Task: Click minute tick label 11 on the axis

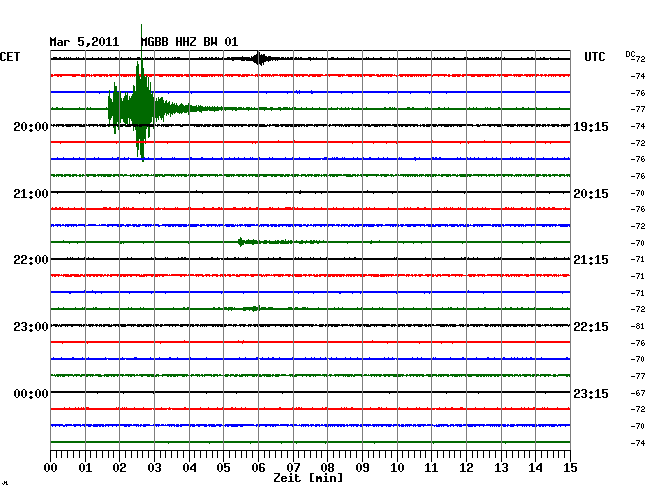Action: pyautogui.click(x=432, y=467)
